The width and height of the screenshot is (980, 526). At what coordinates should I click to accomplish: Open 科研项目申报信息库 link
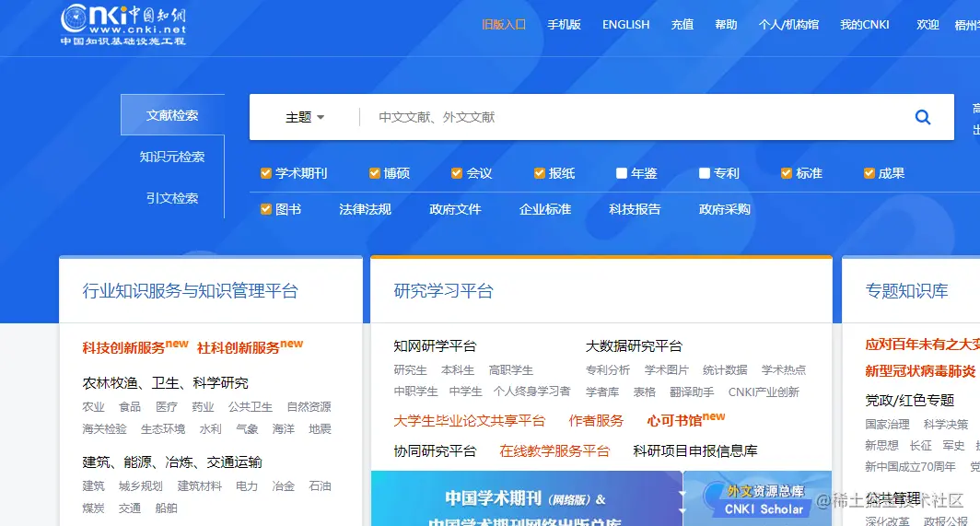click(695, 450)
